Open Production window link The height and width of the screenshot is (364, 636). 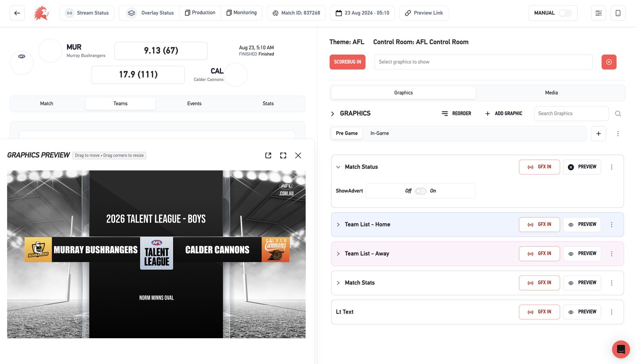point(200,13)
